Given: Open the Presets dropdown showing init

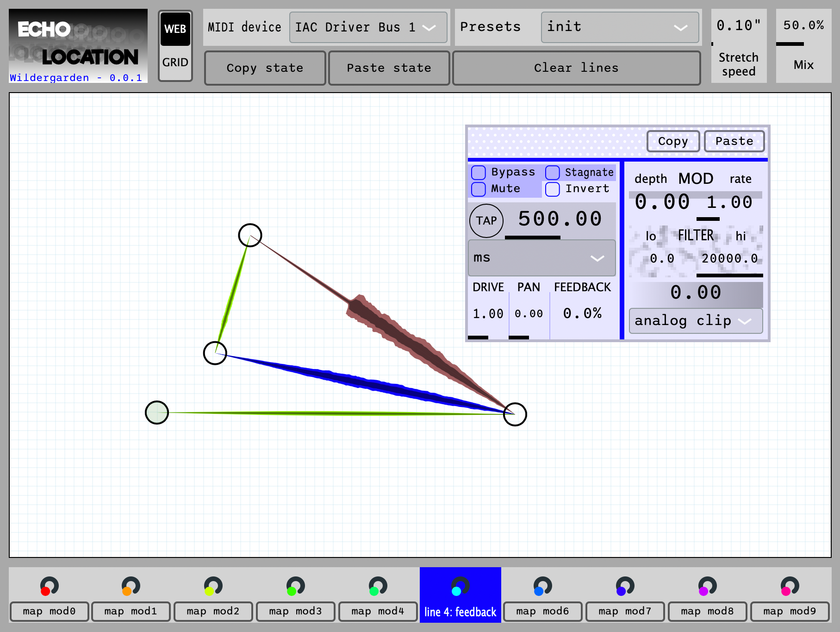Looking at the screenshot, I should click(x=620, y=27).
